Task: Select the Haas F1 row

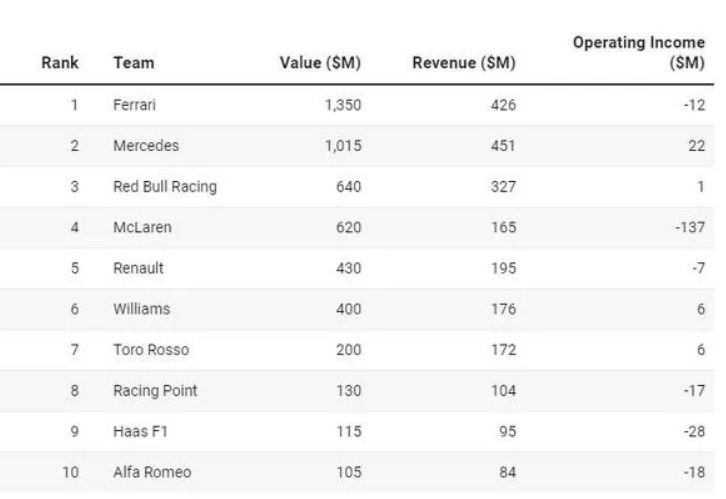Action: click(357, 431)
